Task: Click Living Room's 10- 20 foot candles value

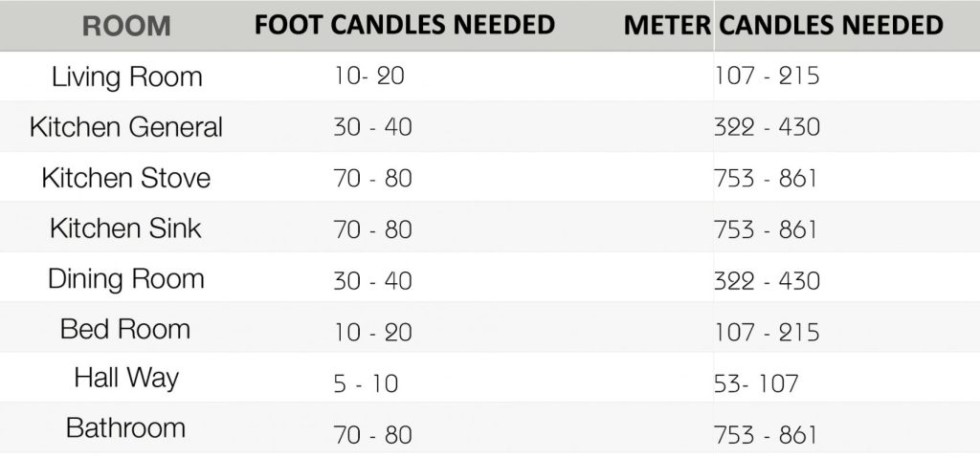Action: click(x=369, y=76)
